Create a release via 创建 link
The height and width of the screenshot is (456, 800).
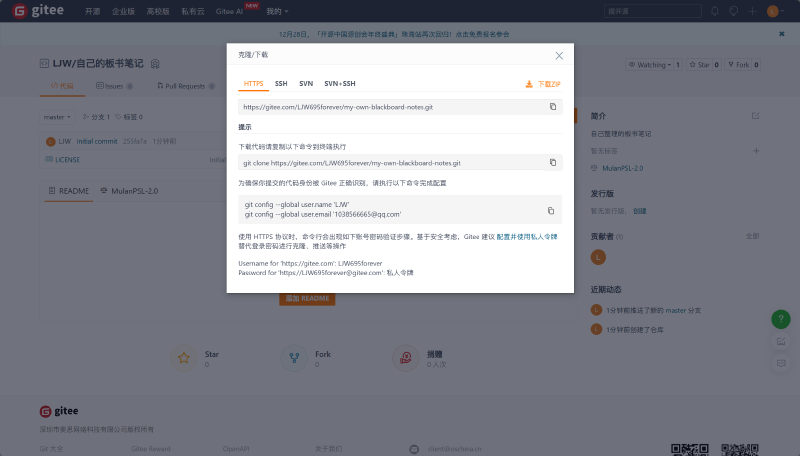coord(640,211)
